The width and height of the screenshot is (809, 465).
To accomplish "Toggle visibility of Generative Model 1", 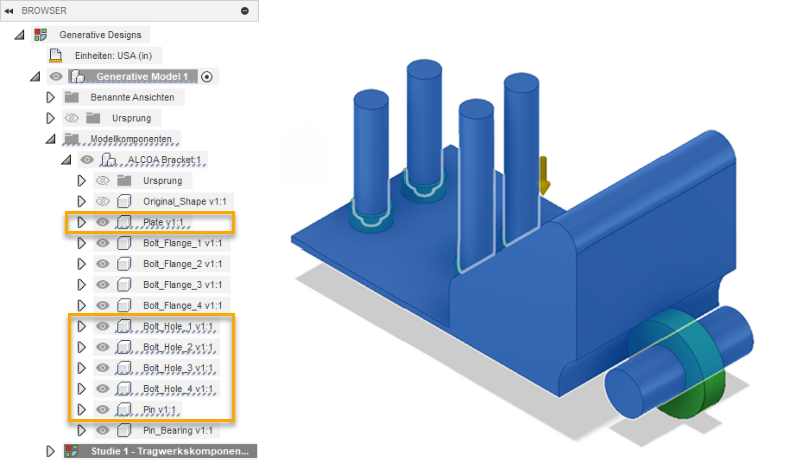I will 56,76.
